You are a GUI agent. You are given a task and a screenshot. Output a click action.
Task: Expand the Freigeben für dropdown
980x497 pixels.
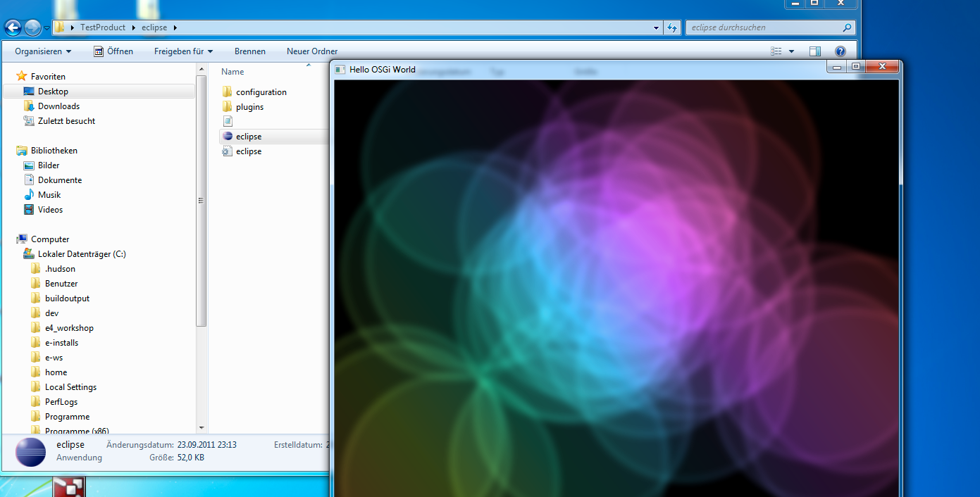(183, 51)
